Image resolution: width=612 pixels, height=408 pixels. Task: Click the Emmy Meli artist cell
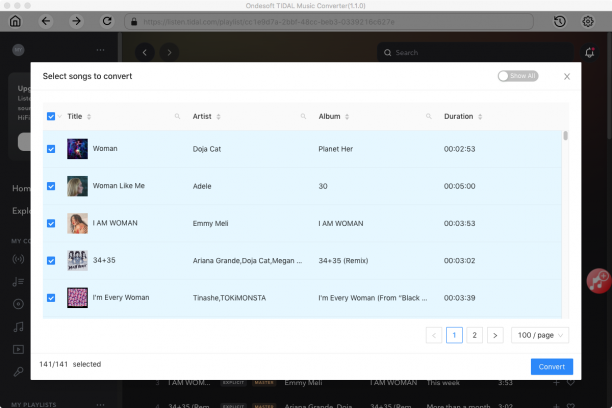click(210, 223)
